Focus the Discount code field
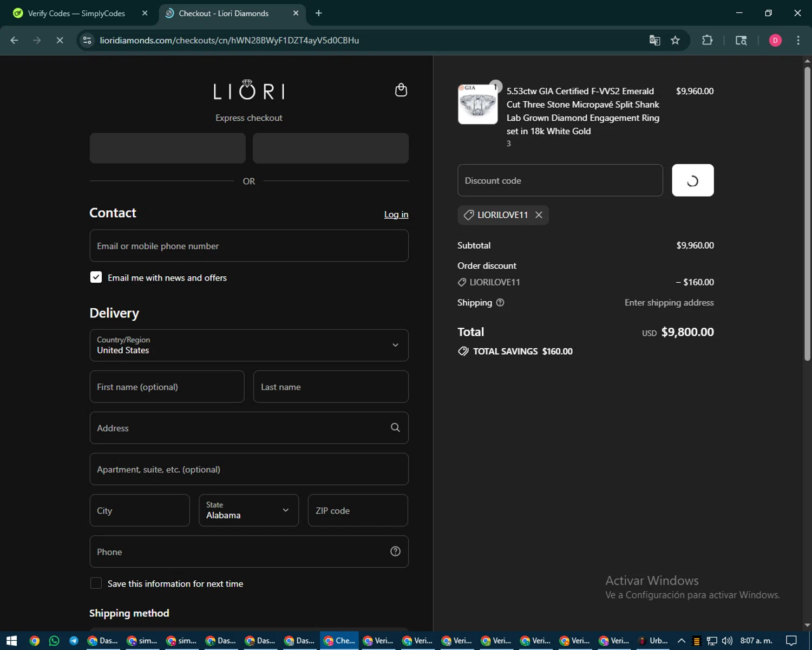Viewport: 812px width, 650px height. click(560, 180)
